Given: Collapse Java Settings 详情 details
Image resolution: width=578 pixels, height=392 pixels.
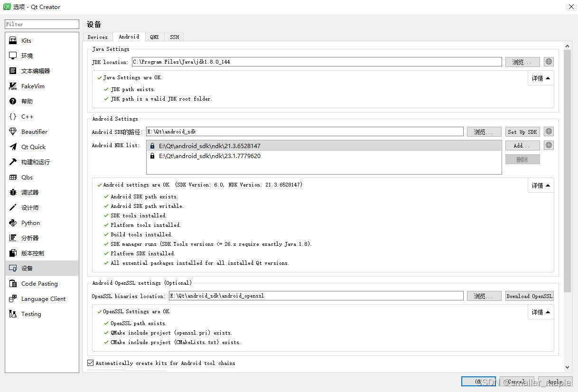Looking at the screenshot, I should [x=541, y=78].
